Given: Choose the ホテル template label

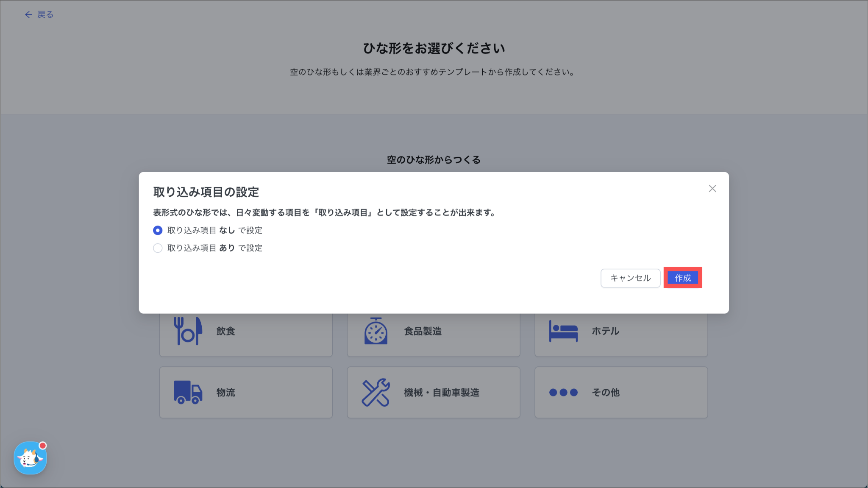Looking at the screenshot, I should click(605, 331).
